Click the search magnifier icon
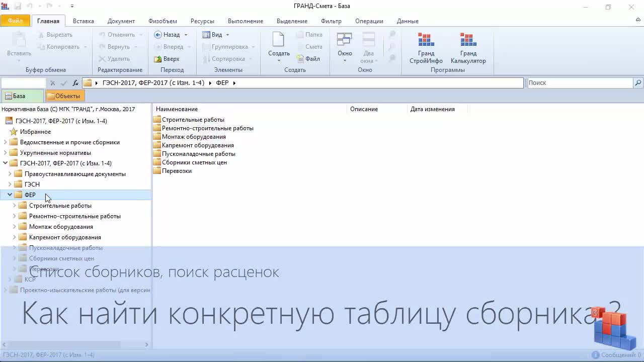Image resolution: width=644 pixels, height=362 pixels. tap(638, 83)
